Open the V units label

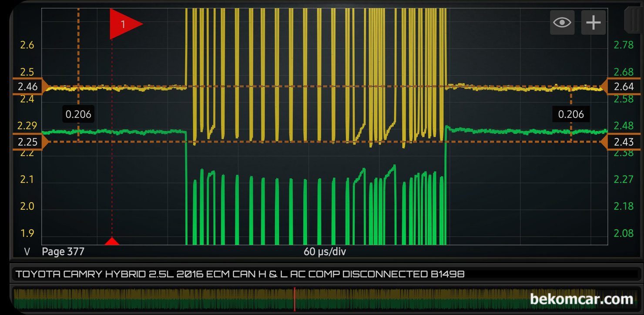click(27, 251)
